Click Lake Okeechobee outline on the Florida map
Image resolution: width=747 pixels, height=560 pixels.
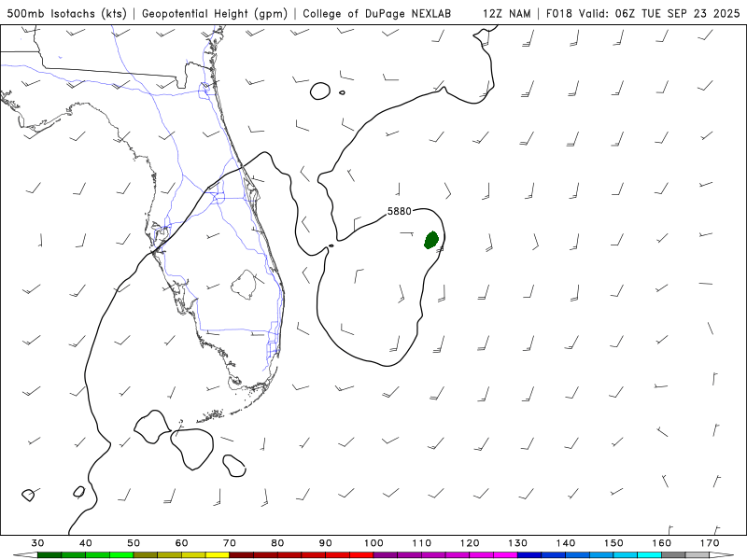click(244, 285)
